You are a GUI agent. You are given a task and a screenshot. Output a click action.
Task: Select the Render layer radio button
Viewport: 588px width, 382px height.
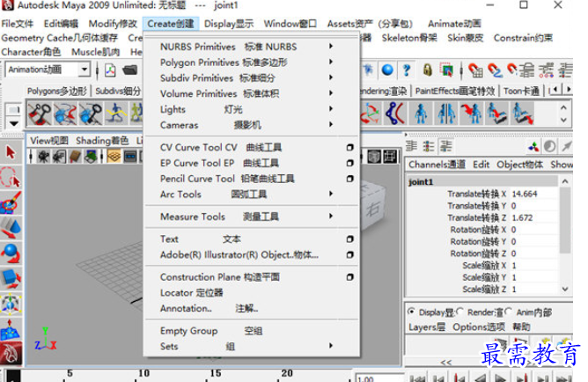(459, 312)
